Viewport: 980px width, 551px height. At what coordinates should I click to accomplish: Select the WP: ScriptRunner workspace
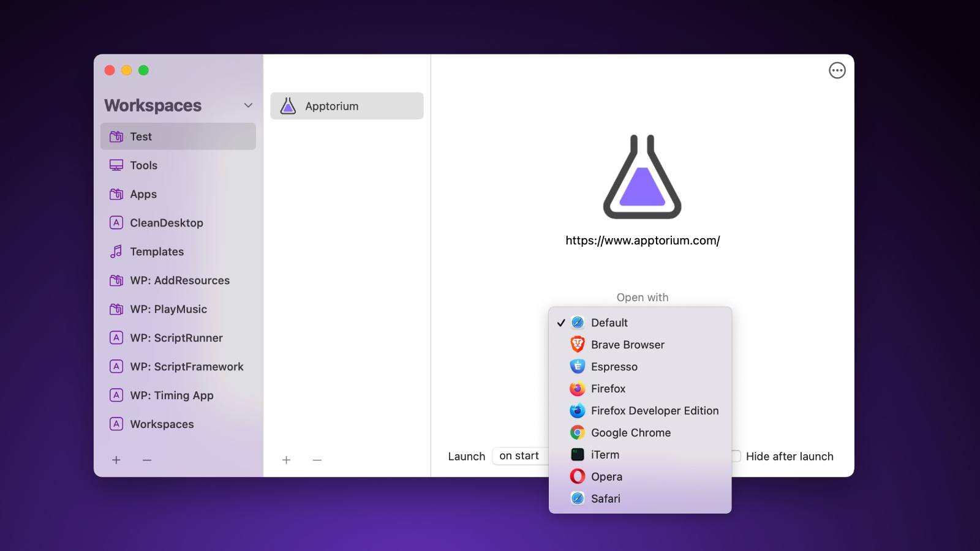tap(178, 338)
